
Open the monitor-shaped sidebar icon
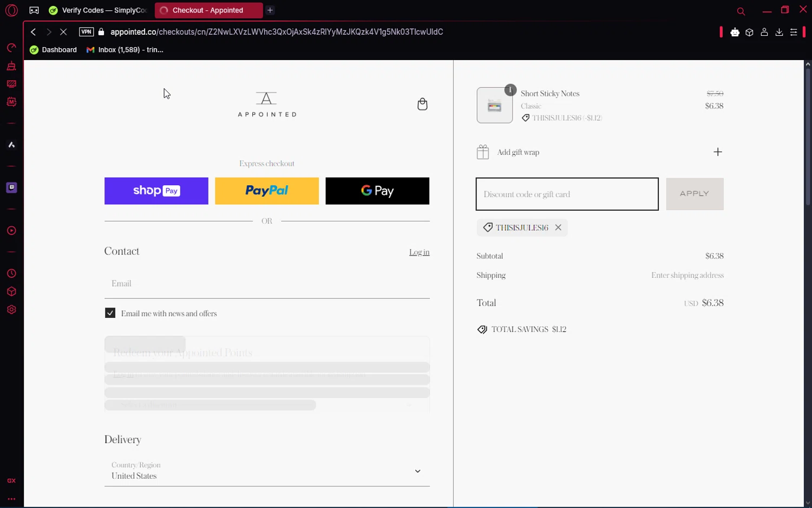(11, 84)
